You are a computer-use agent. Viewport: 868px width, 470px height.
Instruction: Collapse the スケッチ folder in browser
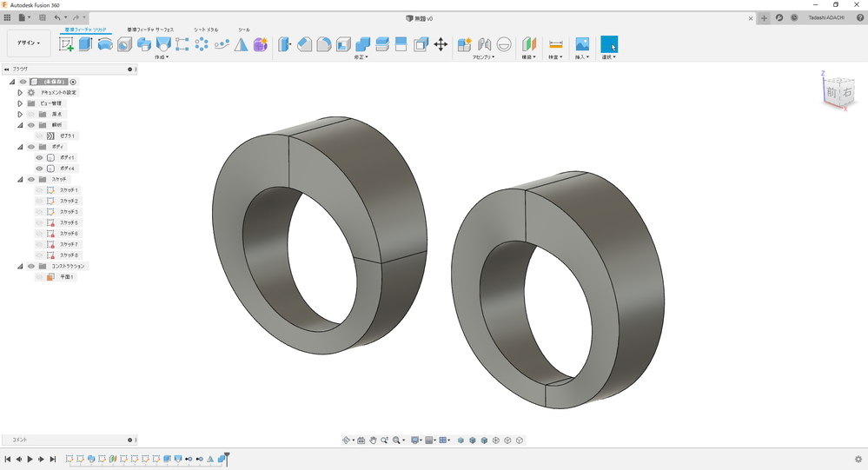(x=20, y=179)
